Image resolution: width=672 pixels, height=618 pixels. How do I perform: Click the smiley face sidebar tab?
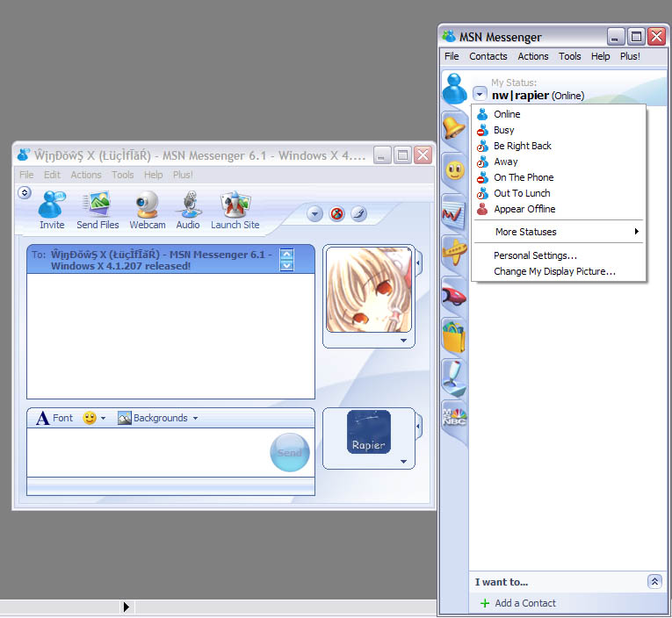454,170
